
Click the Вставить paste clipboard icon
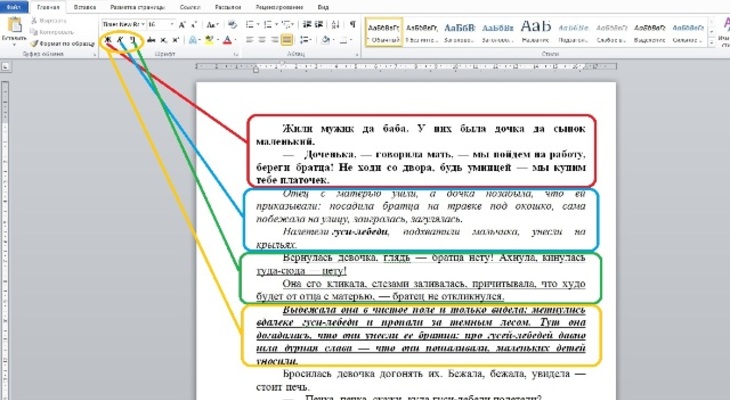[x=14, y=25]
